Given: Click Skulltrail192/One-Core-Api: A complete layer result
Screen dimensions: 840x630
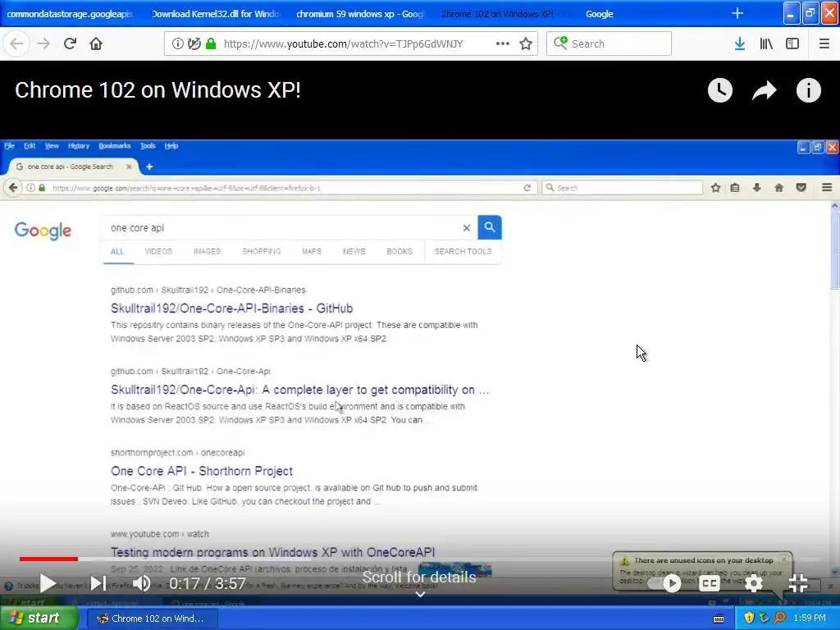Looking at the screenshot, I should pos(299,390).
